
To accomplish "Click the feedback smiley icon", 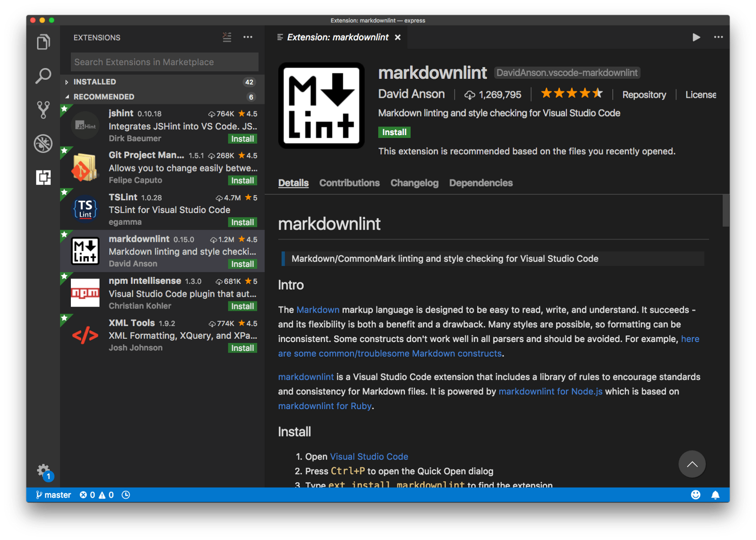I will tap(696, 495).
